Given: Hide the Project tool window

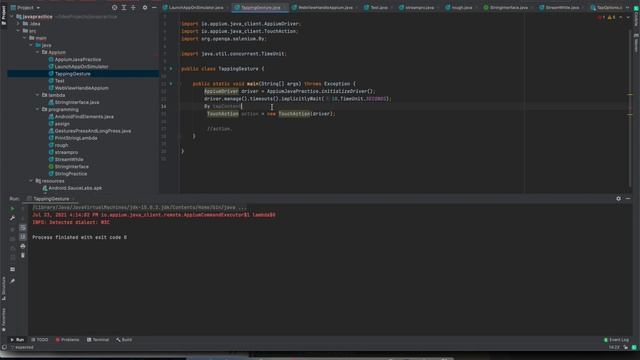Looking at the screenshot, I should pos(154,8).
